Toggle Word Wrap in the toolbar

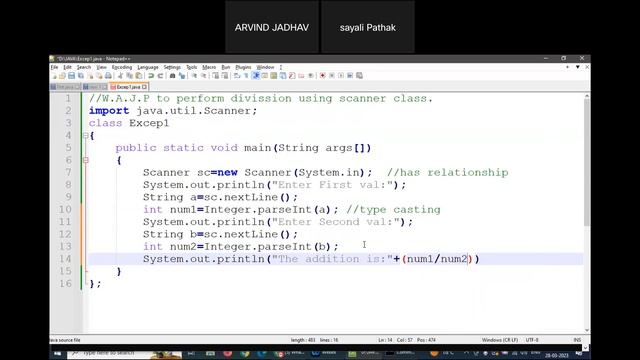(x=238, y=76)
